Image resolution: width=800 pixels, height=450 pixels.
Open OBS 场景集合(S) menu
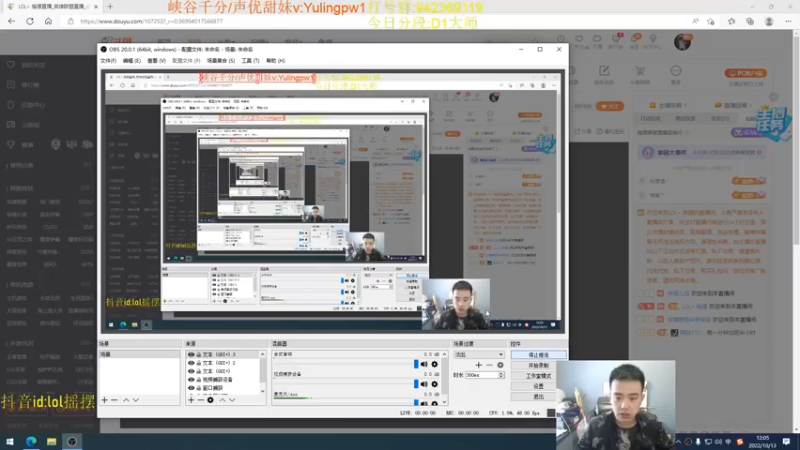pos(221,61)
